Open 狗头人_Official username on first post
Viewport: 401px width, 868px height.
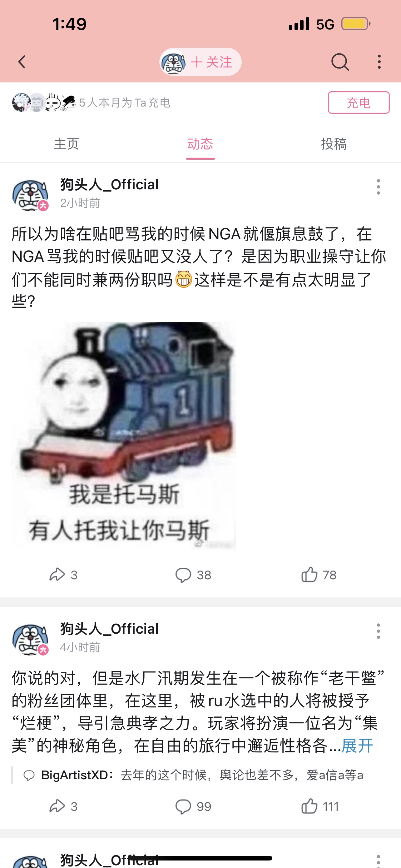(109, 185)
